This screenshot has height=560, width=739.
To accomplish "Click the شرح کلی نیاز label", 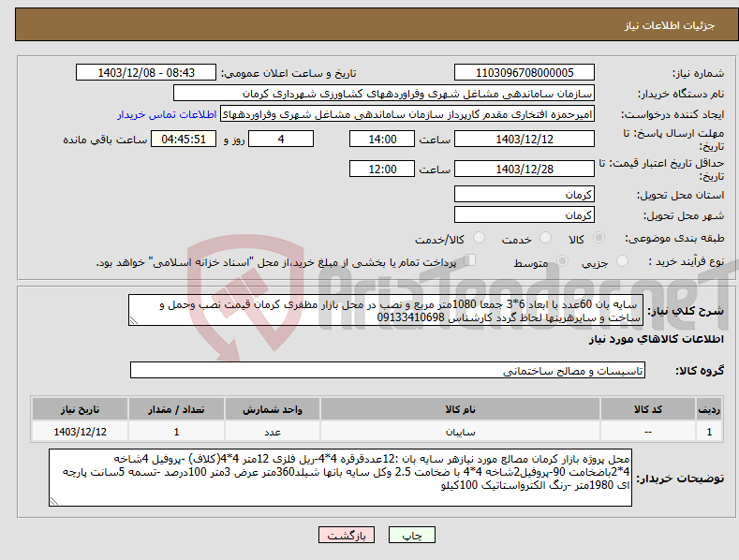I will point(686,311).
